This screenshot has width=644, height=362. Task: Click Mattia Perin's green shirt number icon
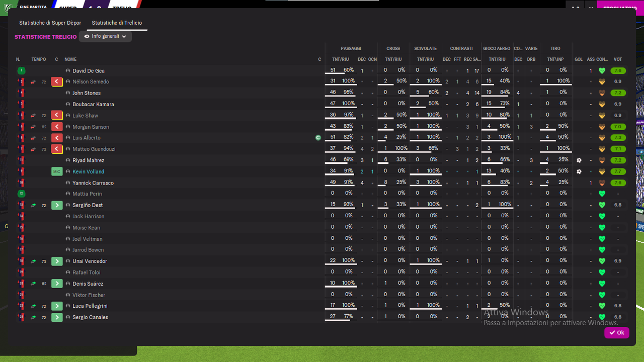[x=21, y=194]
